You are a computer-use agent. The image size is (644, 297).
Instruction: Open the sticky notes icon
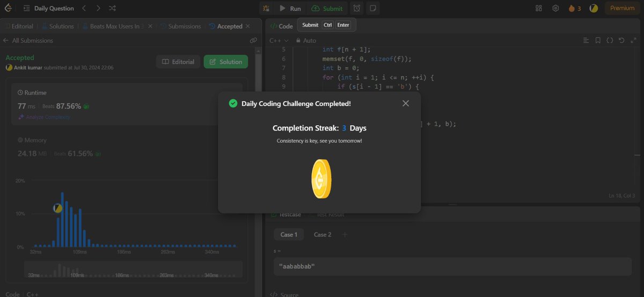click(x=373, y=9)
